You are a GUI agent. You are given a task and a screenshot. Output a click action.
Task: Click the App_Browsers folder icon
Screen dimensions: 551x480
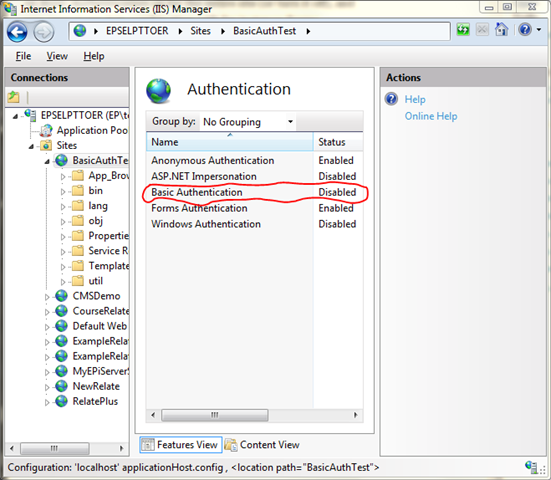click(78, 175)
